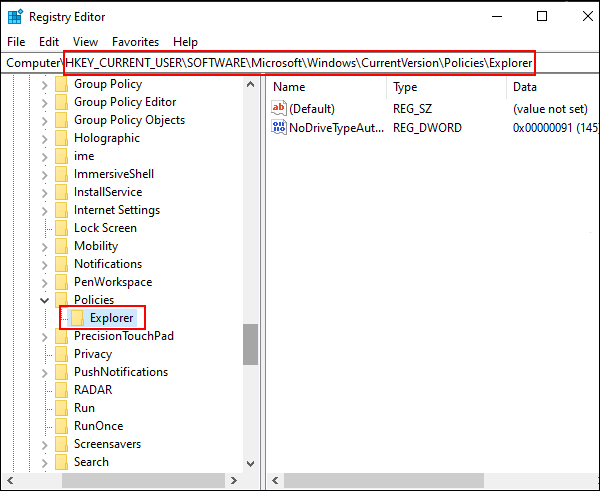Select the PenWorkspace folder icon

click(x=61, y=282)
